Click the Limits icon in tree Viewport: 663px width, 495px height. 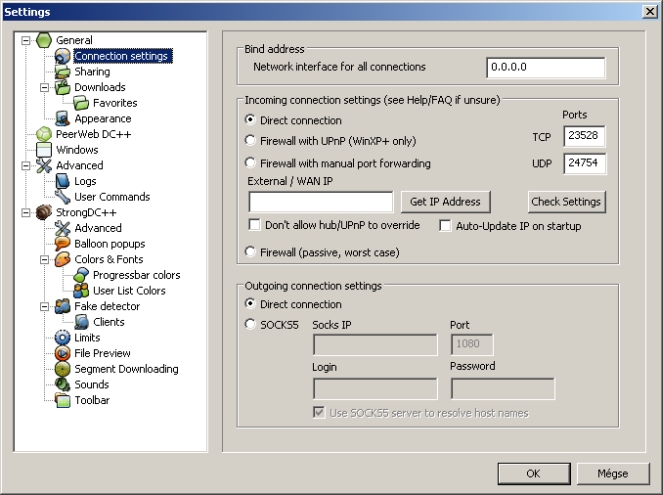click(x=63, y=338)
